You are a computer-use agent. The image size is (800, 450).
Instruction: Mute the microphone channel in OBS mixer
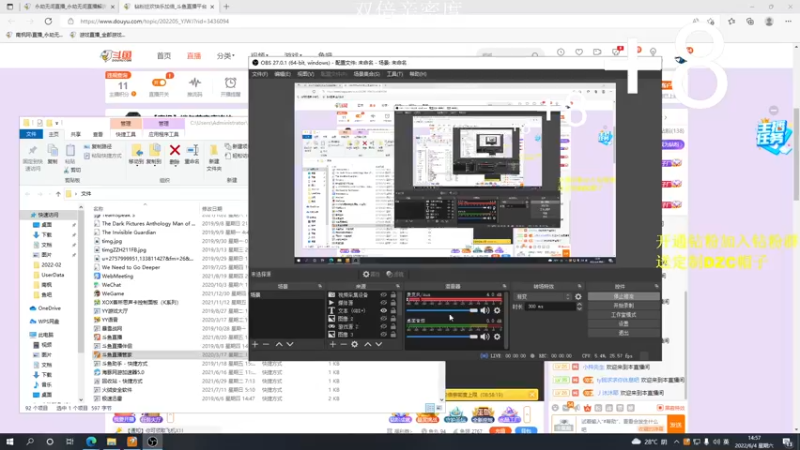pos(485,310)
